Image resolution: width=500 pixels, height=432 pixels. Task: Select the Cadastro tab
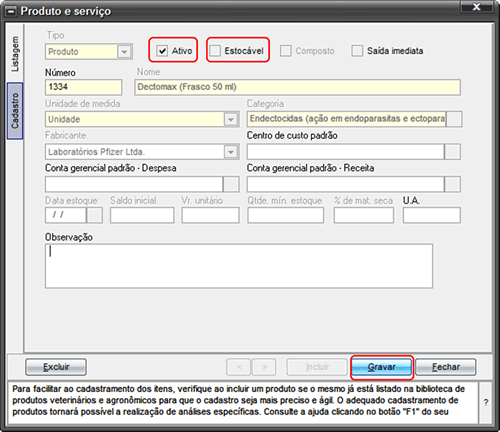[x=15, y=111]
